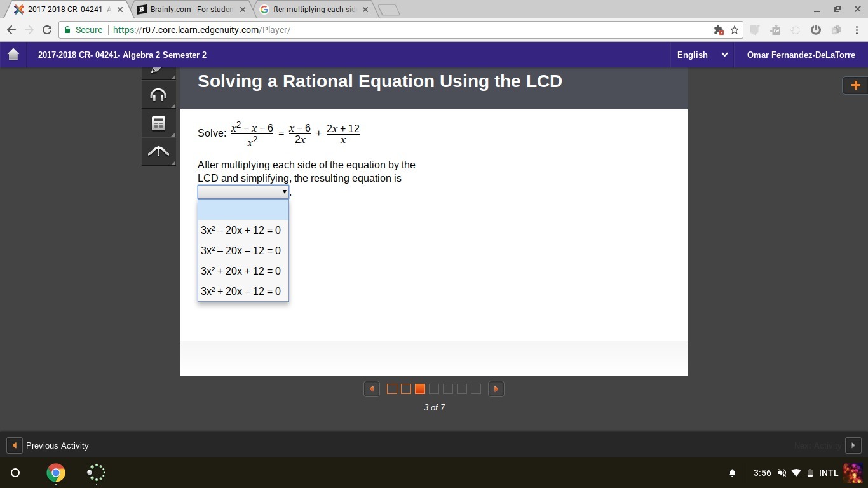Switch to Brainly.com tab

click(191, 10)
